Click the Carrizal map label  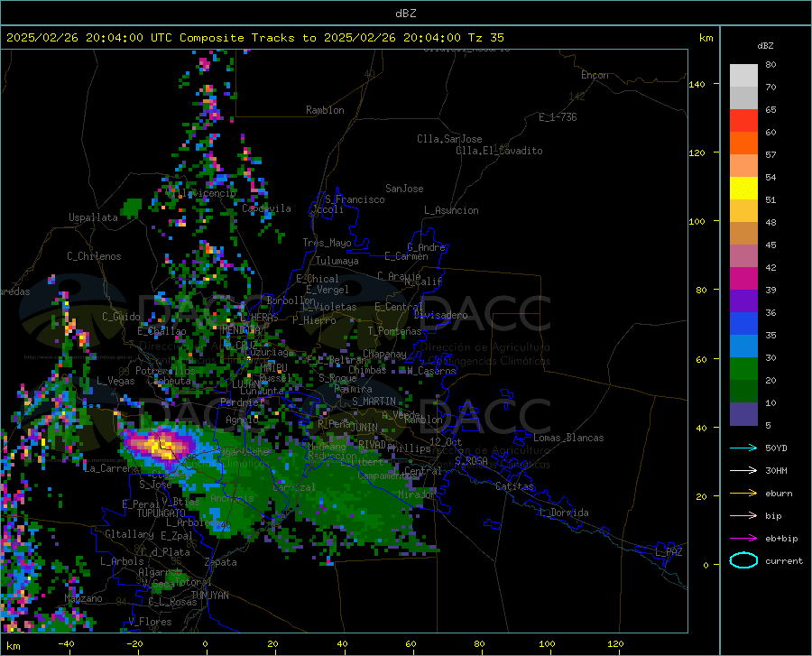click(293, 487)
